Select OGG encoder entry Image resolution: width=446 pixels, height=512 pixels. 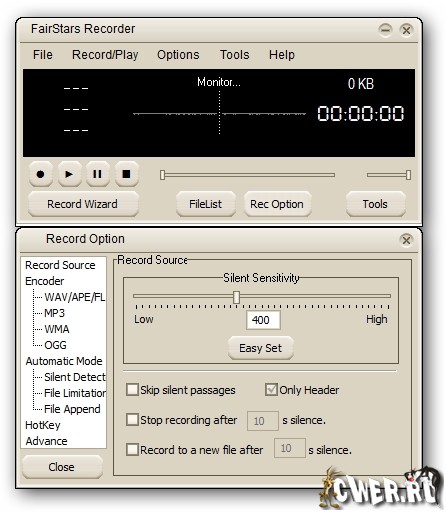[55, 345]
